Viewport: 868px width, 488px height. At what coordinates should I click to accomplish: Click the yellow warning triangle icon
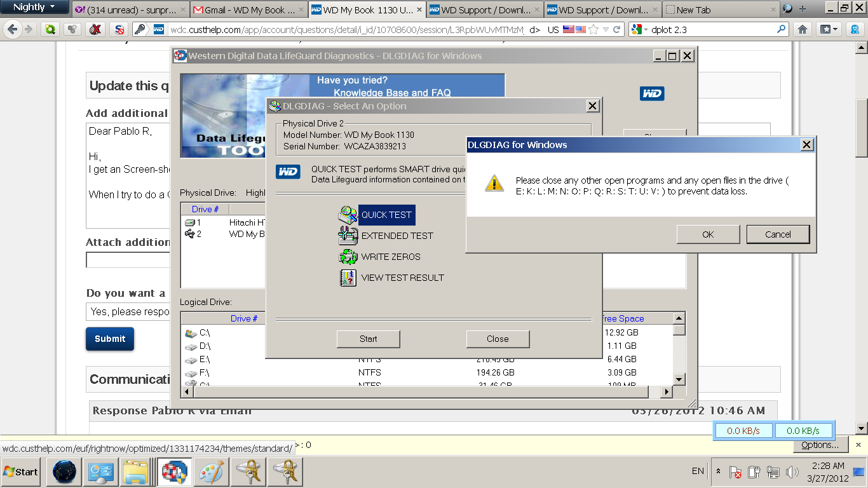point(494,183)
